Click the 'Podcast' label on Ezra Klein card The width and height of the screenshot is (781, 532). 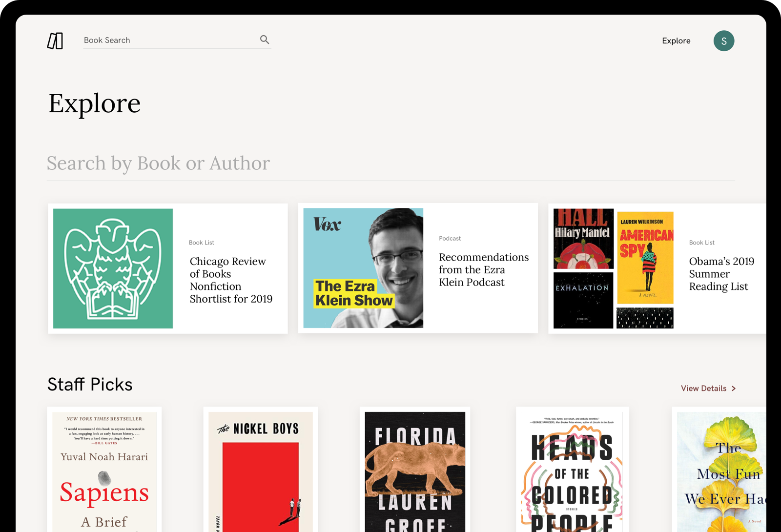450,239
